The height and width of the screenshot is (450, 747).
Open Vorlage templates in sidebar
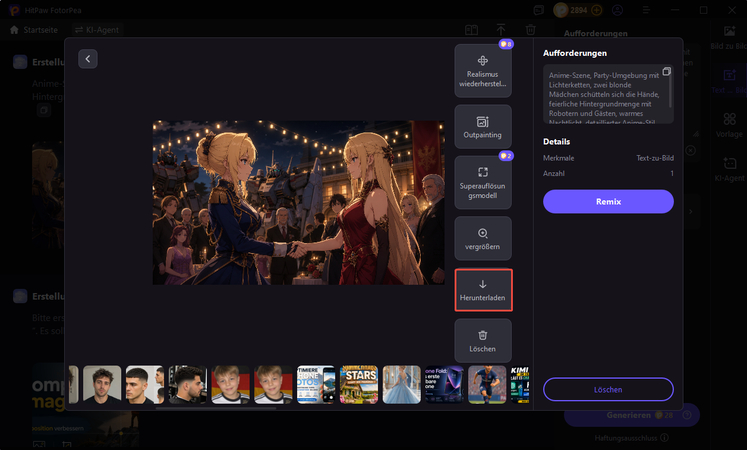click(729, 125)
